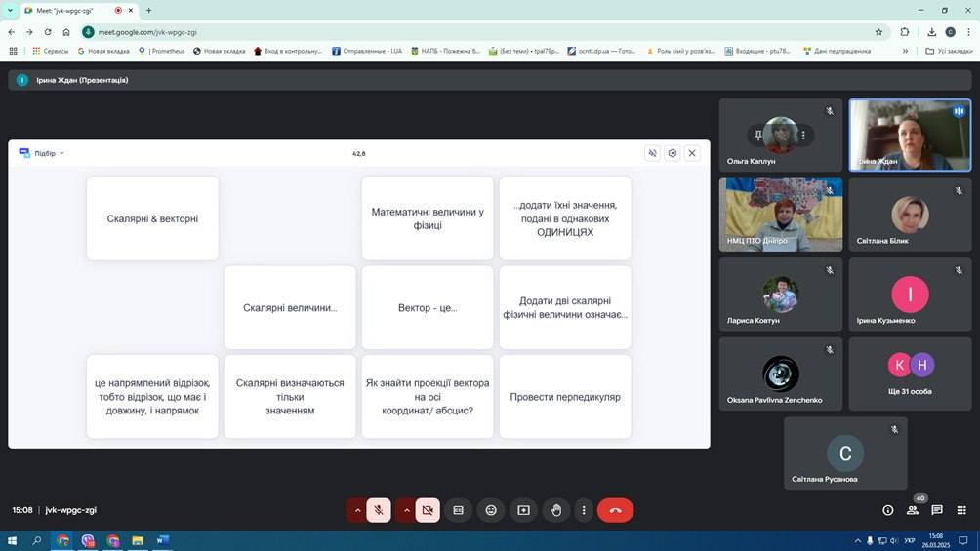Select the "Вектор - це..." card

428,308
